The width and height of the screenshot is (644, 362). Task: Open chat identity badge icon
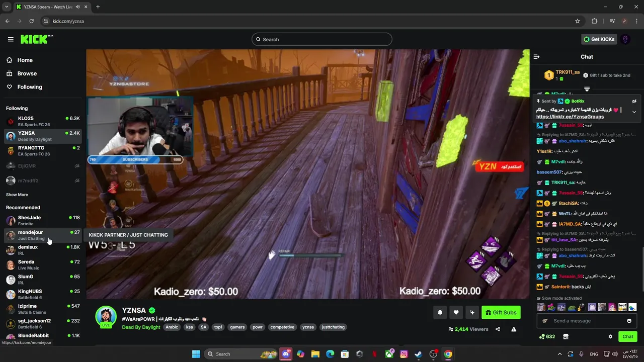click(545, 321)
